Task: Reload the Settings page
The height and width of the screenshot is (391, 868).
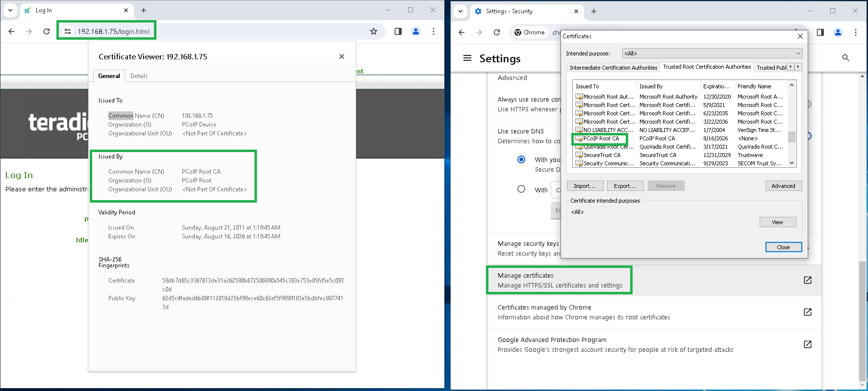Action: [x=497, y=32]
